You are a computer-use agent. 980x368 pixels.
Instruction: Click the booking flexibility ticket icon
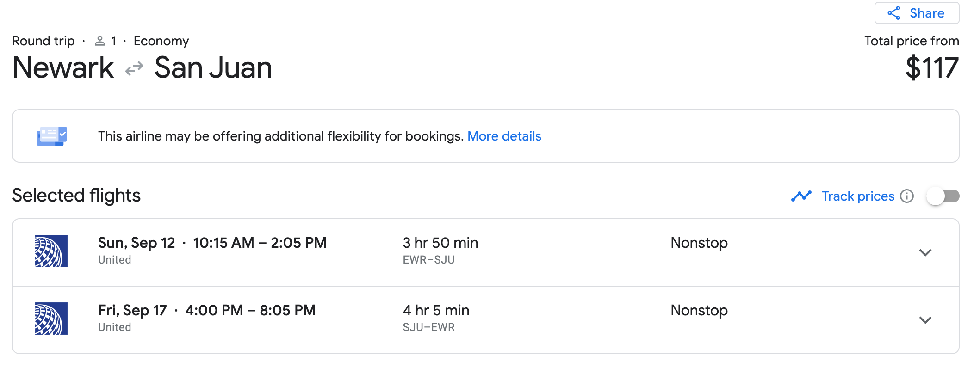pyautogui.click(x=52, y=136)
